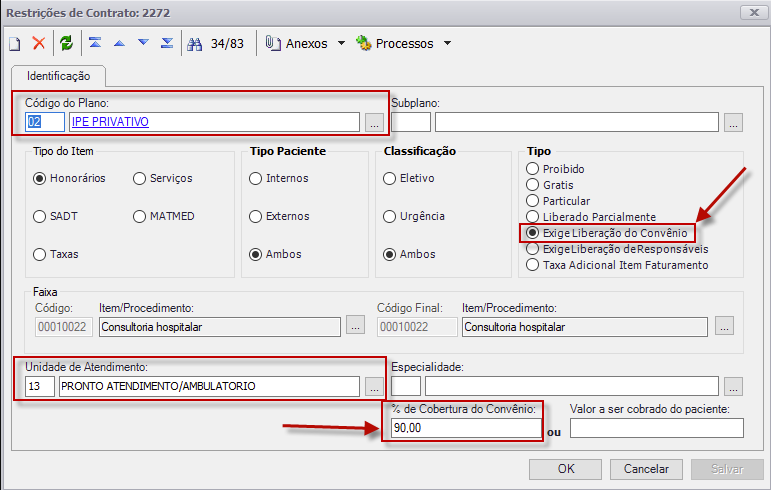The image size is (771, 490).
Task: Go to previous record up arrow
Action: pyautogui.click(x=119, y=43)
